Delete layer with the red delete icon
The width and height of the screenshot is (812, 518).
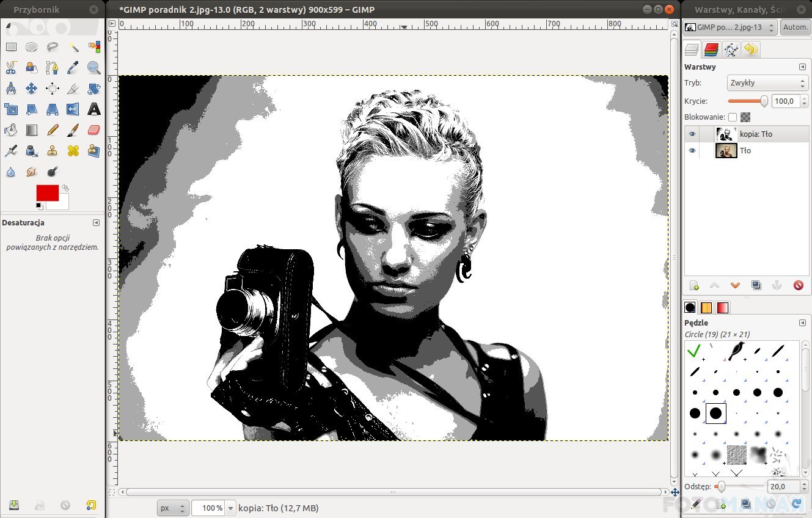click(798, 285)
